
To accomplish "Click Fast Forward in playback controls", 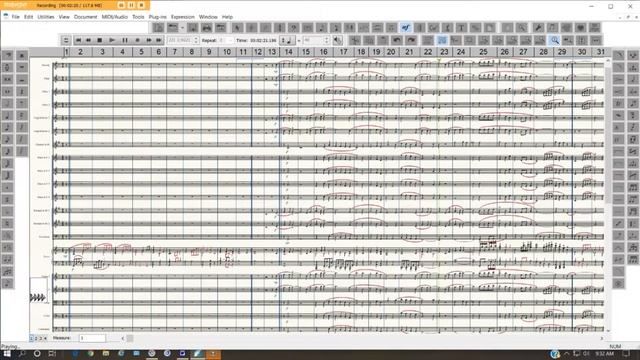I will tap(149, 40).
